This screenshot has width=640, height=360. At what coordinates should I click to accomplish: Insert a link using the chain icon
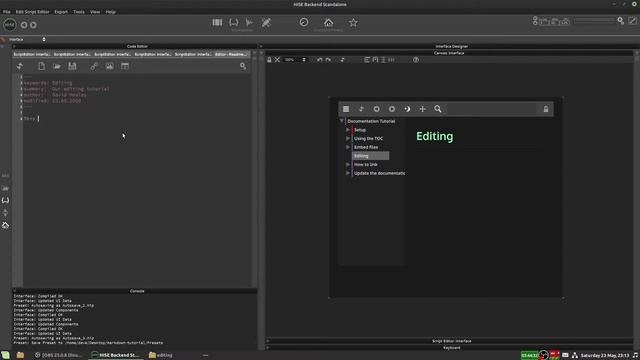pyautogui.click(x=94, y=66)
